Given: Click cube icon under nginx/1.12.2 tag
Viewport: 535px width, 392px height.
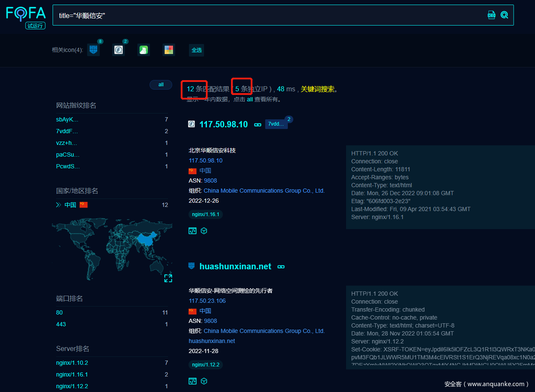Looking at the screenshot, I should click(204, 381).
